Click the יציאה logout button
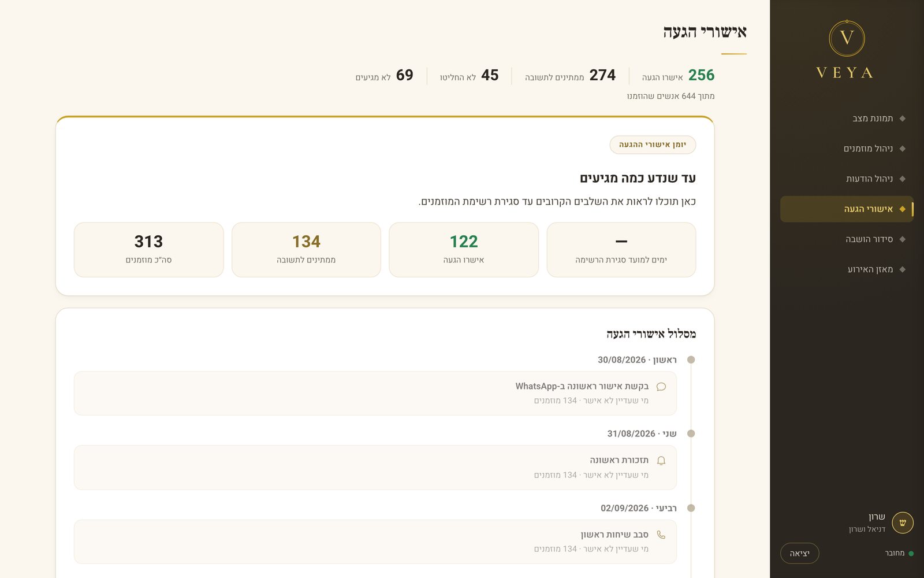Viewport: 924px width, 578px height. 800,553
